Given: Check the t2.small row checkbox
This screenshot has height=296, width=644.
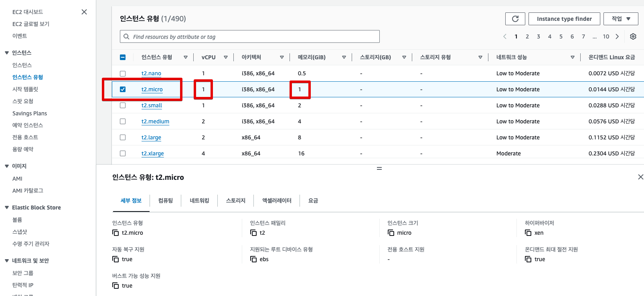Looking at the screenshot, I should (123, 105).
